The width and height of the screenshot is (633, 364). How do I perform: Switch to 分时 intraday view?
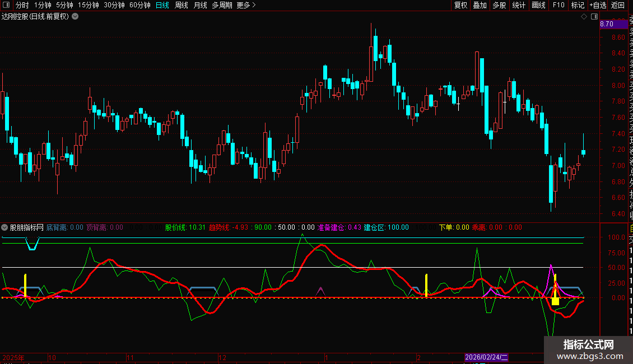pyautogui.click(x=22, y=5)
